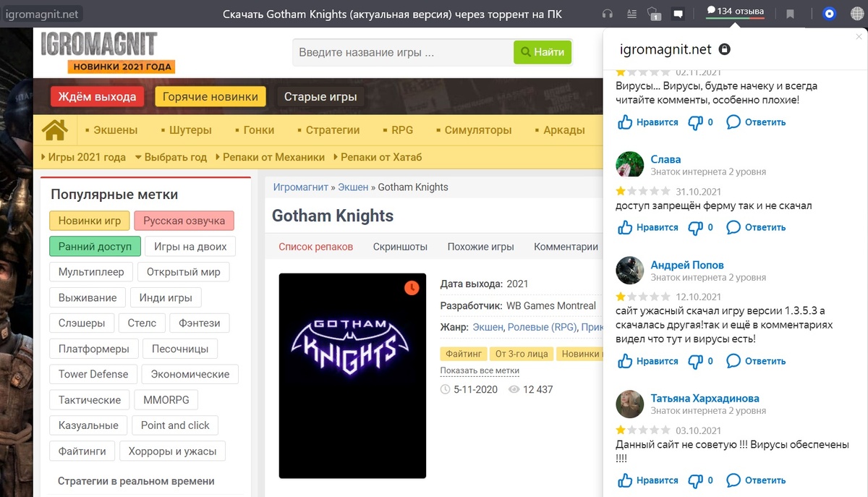868x497 pixels.
Task: Open the Аркады genre menu
Action: [559, 130]
